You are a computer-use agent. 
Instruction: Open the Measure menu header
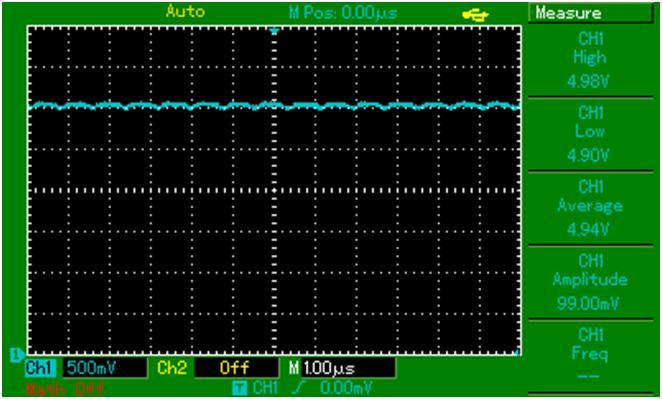[590, 14]
